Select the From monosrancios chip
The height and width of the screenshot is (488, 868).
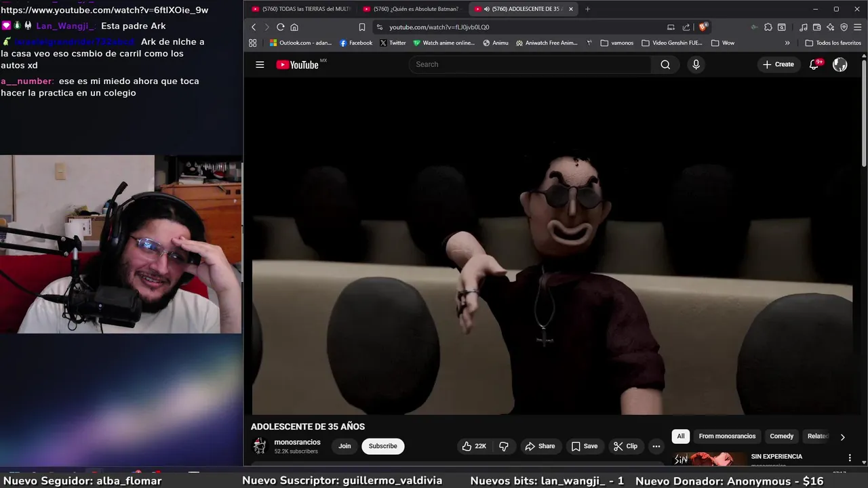point(727,436)
